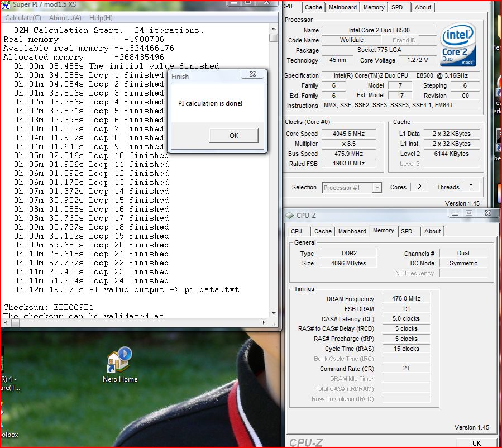Click the Core Speed 4045.6 MHz value

point(348,134)
